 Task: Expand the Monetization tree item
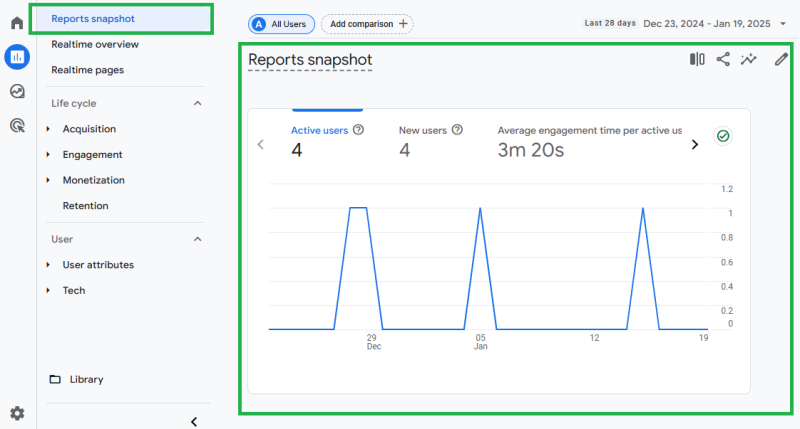48,180
